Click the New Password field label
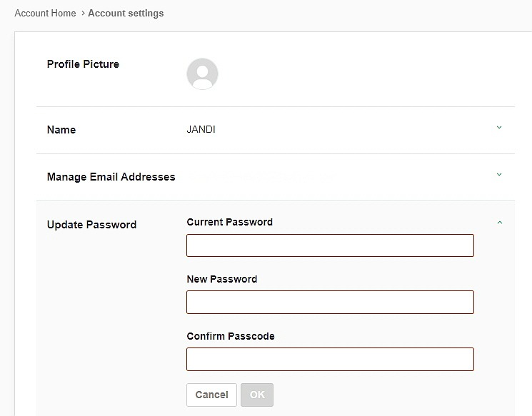 coord(221,279)
